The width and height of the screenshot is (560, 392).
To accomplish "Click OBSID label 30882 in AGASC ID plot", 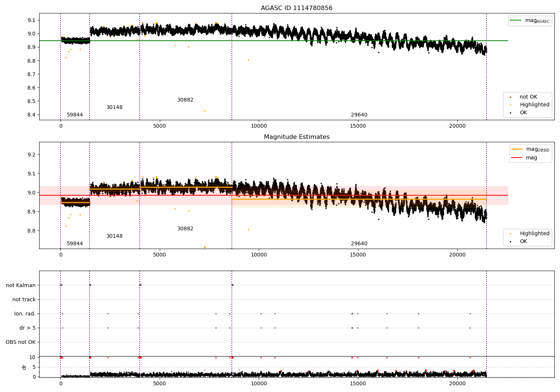I will [185, 100].
